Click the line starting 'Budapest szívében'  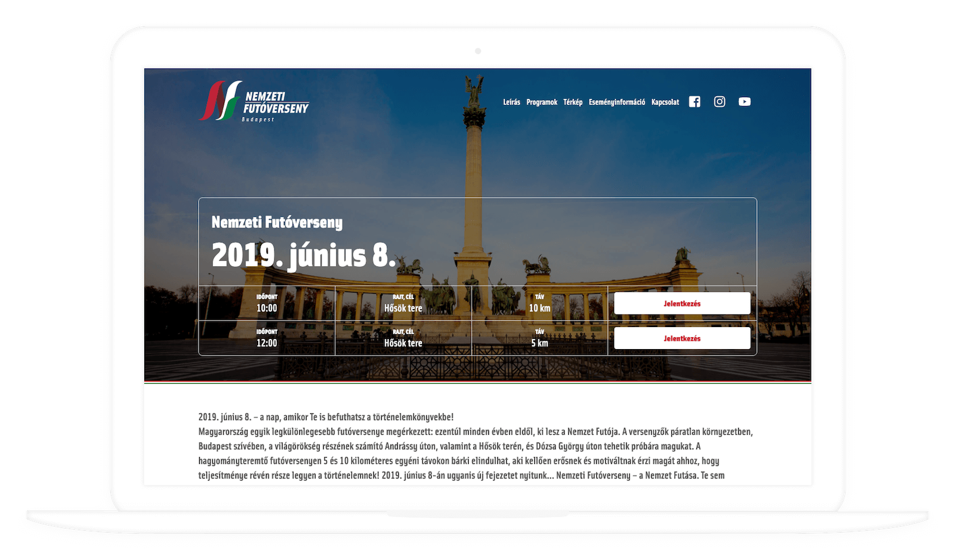450,446
